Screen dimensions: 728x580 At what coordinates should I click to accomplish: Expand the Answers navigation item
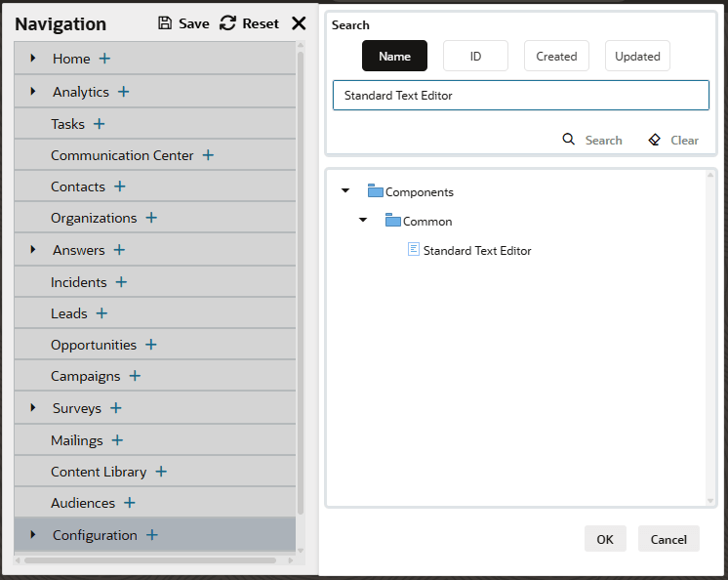point(33,249)
